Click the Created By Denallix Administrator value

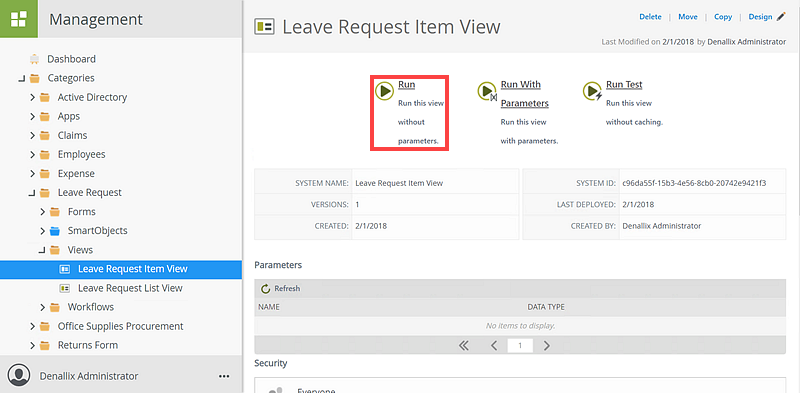point(662,226)
